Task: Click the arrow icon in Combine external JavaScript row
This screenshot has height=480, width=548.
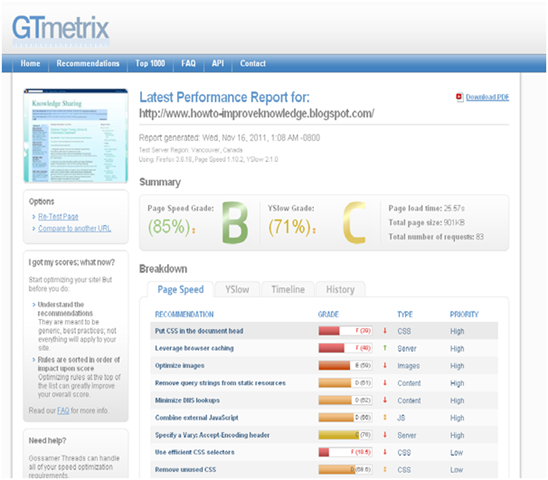Action: click(385, 417)
